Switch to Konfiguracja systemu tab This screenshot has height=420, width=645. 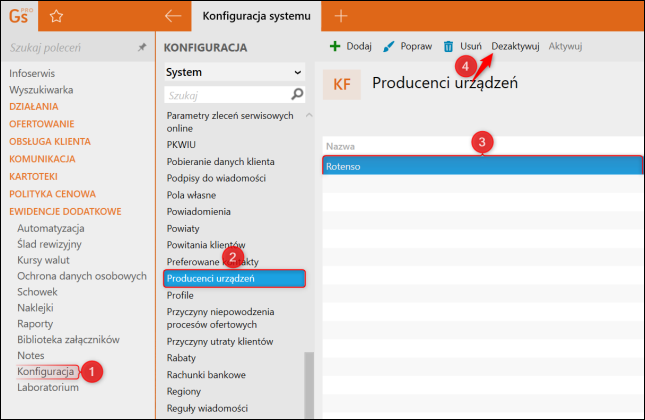tap(256, 16)
